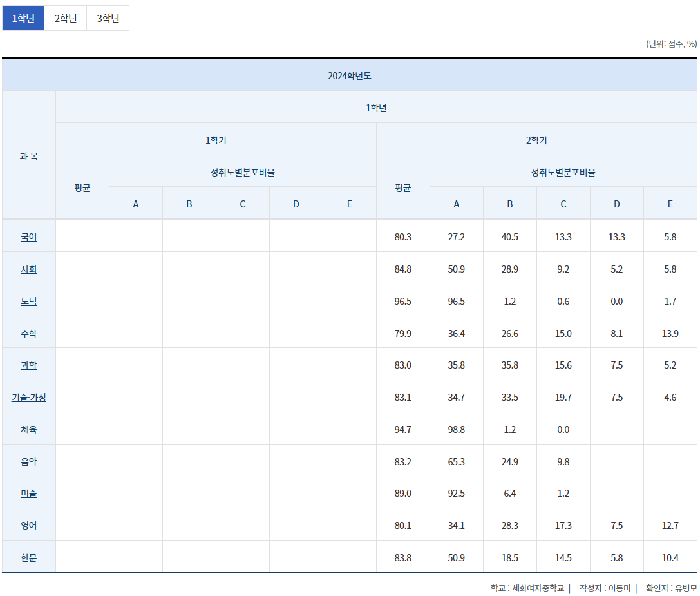Click 영어 E ratio 12.7
The image size is (700, 596).
tap(670, 525)
